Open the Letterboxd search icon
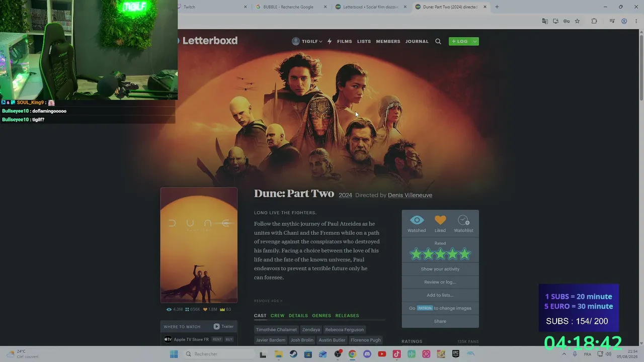Screen dimensions: 644x362 pos(438,41)
